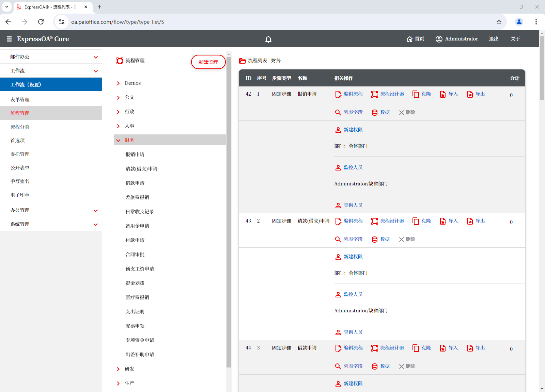Screen dimensions: 545x392
Task: Click 导出 icon for 请款(借支)申请 row
Action: pos(470,221)
